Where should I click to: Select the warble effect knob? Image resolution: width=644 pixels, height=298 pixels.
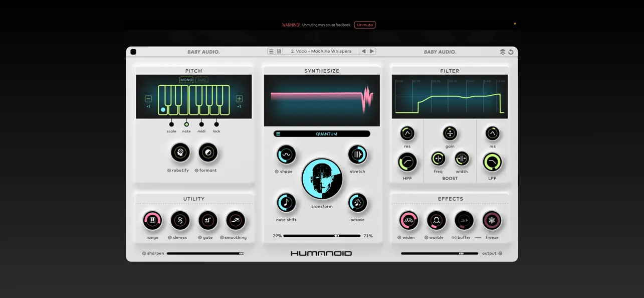(x=436, y=220)
